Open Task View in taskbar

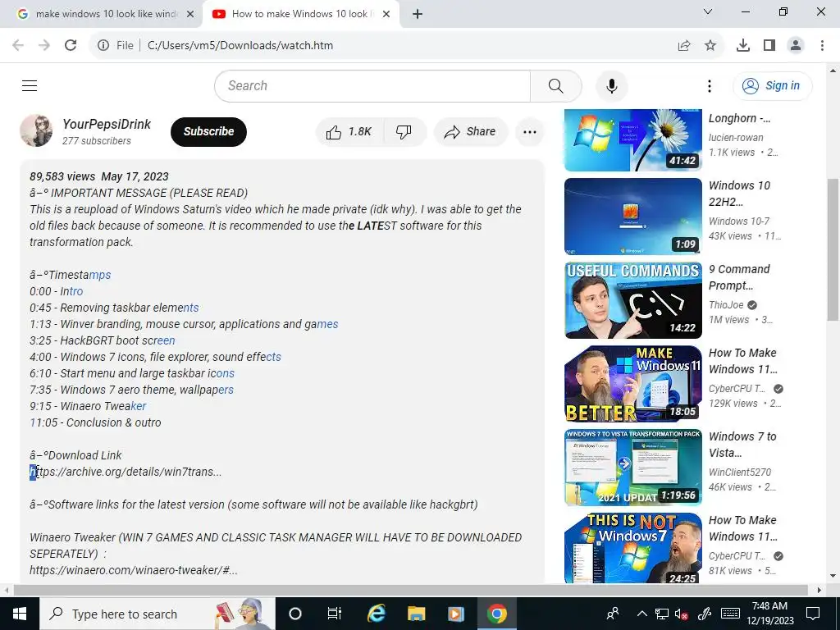click(335, 614)
